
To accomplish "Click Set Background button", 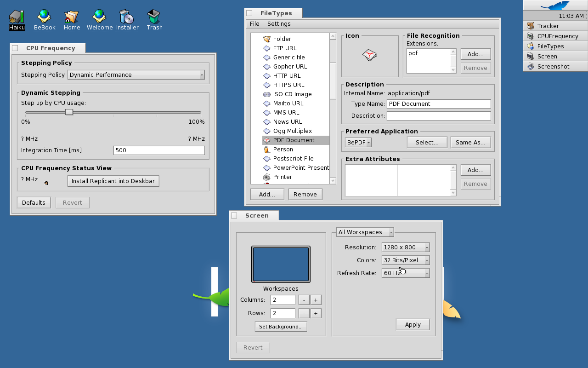I will pyautogui.click(x=281, y=327).
